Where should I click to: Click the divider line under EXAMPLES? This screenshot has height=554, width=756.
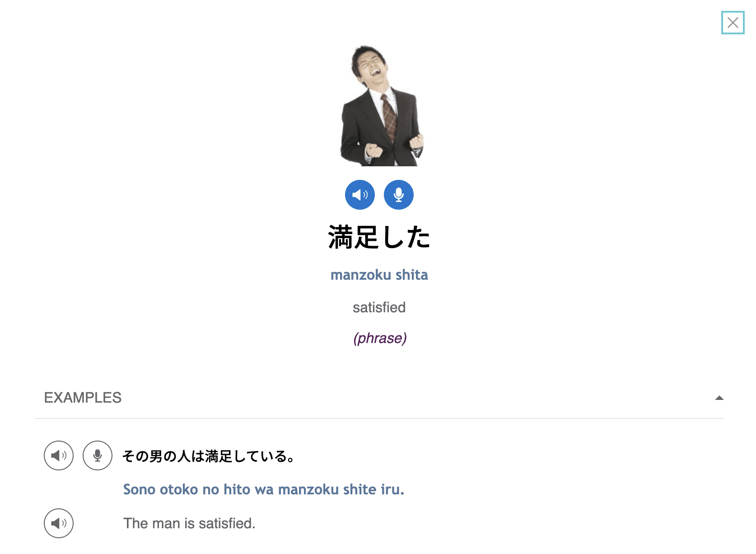click(x=379, y=418)
